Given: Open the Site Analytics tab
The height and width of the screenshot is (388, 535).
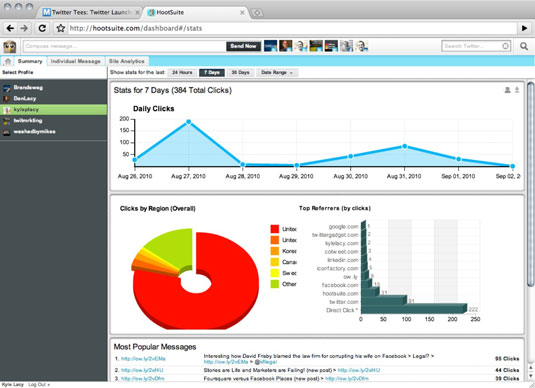Looking at the screenshot, I should [127, 61].
